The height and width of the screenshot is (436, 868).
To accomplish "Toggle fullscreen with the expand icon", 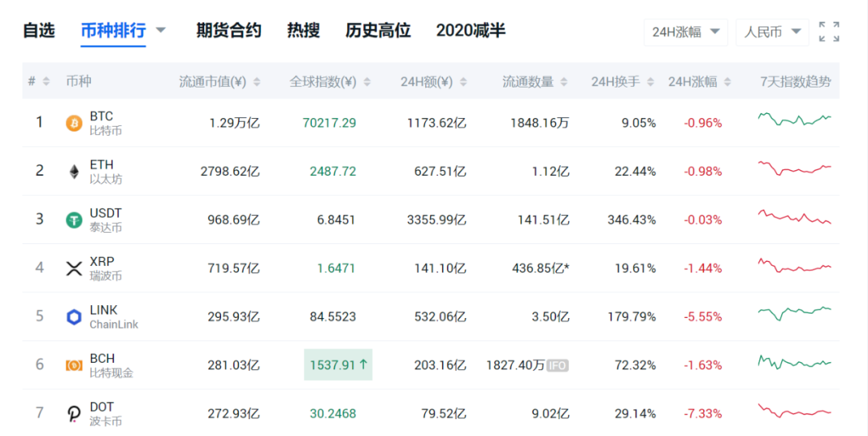I will tap(829, 32).
